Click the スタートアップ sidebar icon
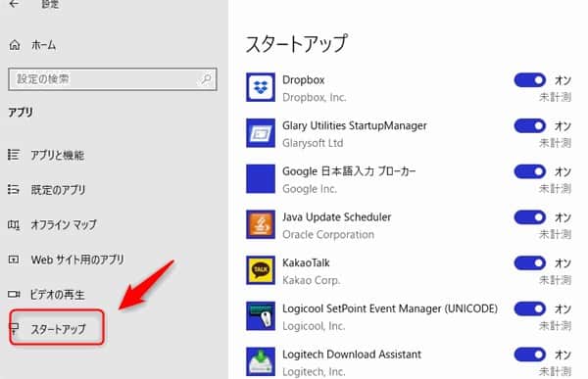The height and width of the screenshot is (379, 588). [x=14, y=329]
